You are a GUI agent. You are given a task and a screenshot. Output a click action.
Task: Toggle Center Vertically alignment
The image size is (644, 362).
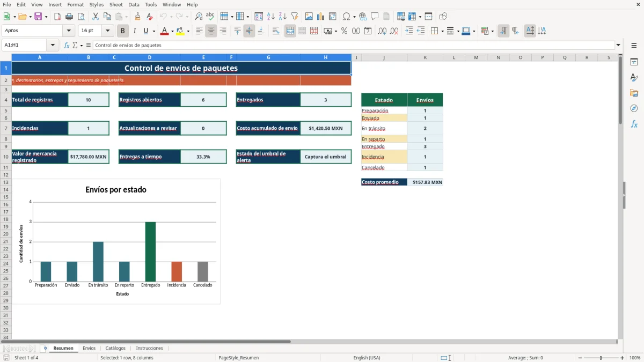(249, 31)
